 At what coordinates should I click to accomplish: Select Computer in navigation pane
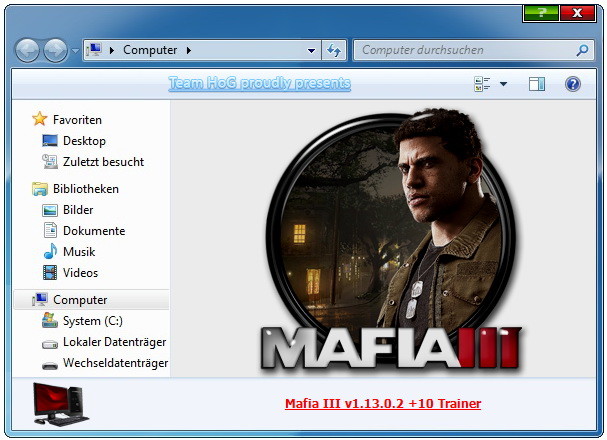click(x=80, y=300)
